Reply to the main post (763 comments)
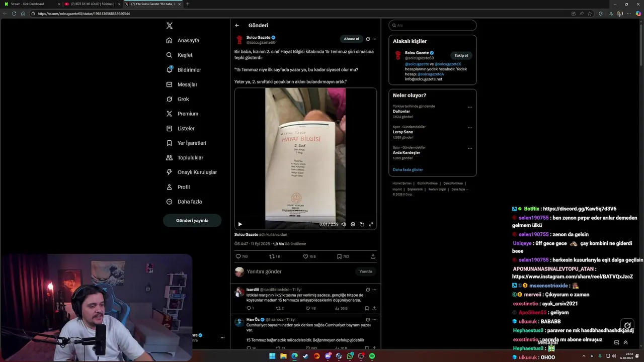 242,256
